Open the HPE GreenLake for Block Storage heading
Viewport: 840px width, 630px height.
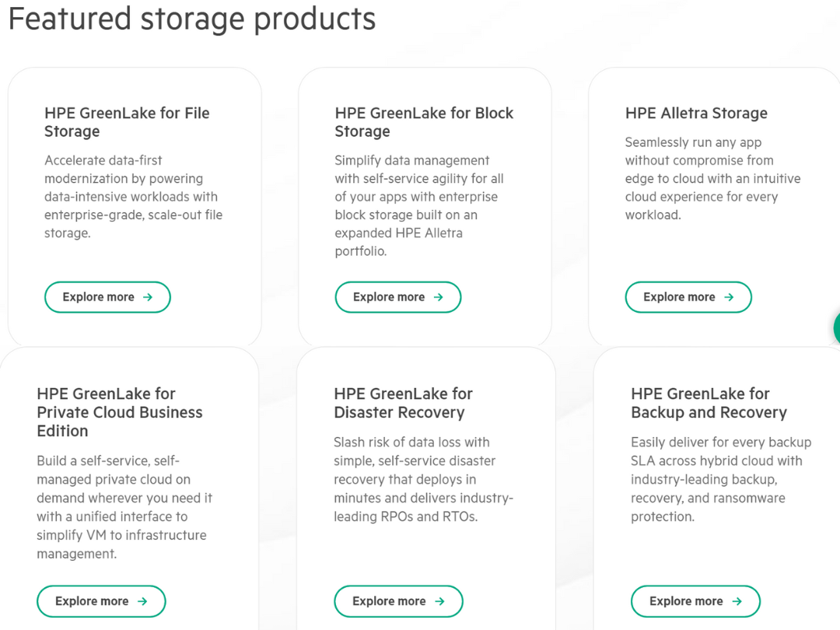[424, 122]
